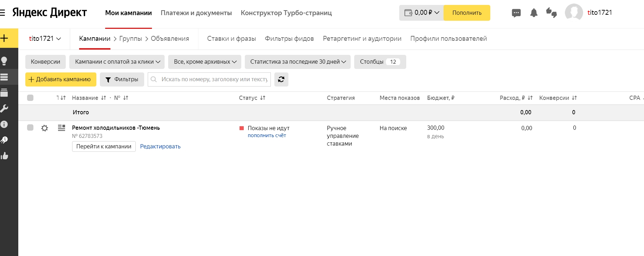Sort campaigns by Название
The width and height of the screenshot is (644, 256).
click(103, 98)
